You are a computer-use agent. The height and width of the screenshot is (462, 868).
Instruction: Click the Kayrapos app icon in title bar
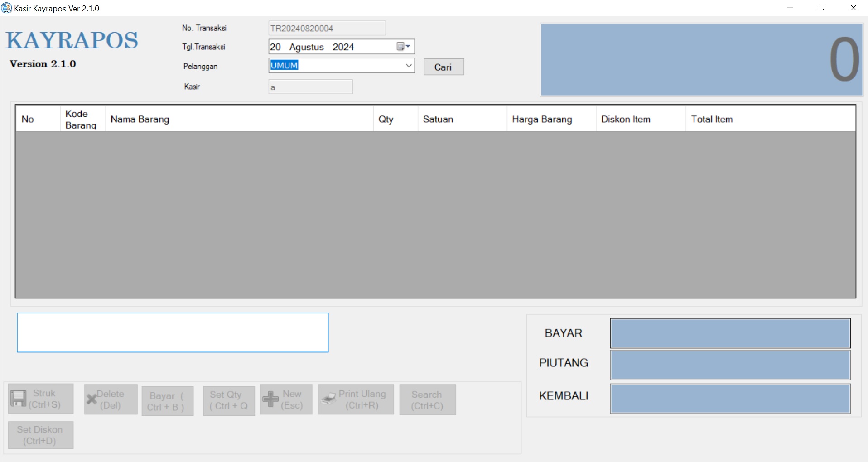click(x=7, y=8)
